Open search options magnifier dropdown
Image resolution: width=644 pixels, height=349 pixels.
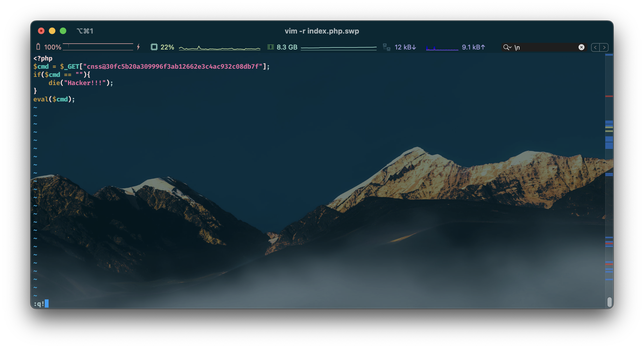tap(507, 47)
